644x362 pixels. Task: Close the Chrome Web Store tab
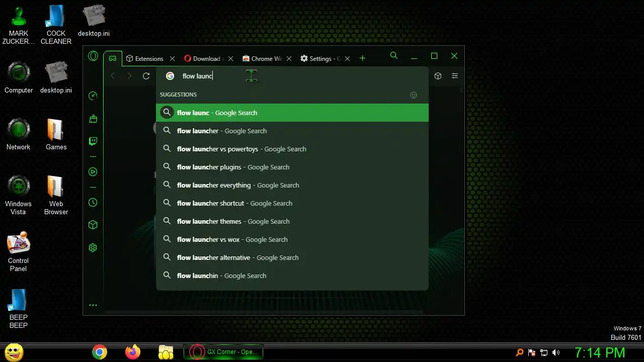tap(289, 59)
